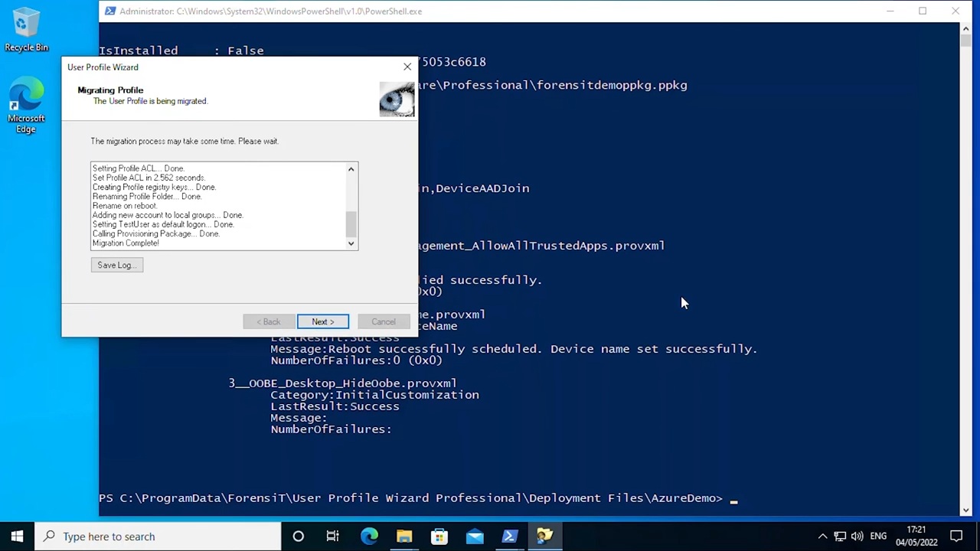Click the Cortana circle icon on taskbar
980x551 pixels.
[x=298, y=536]
